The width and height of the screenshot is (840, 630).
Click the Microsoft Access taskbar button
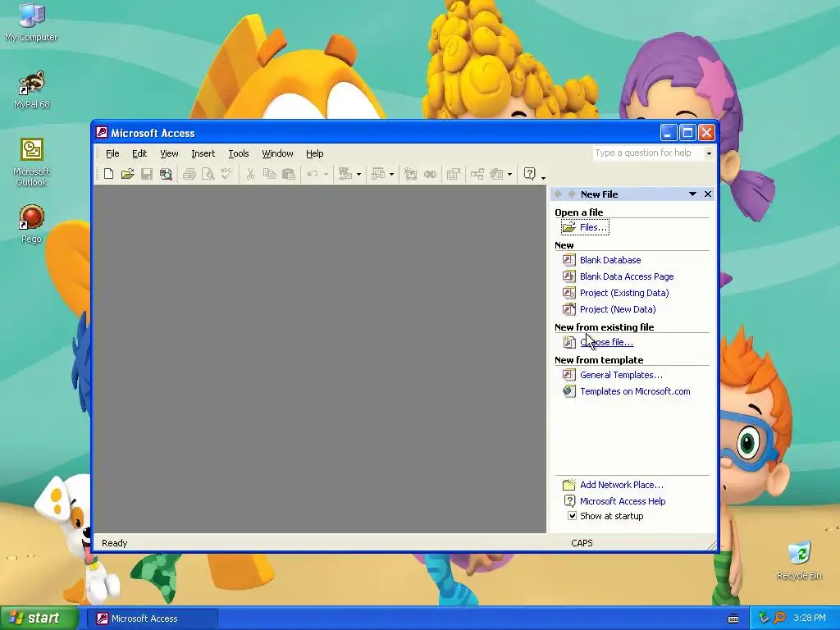point(153,619)
